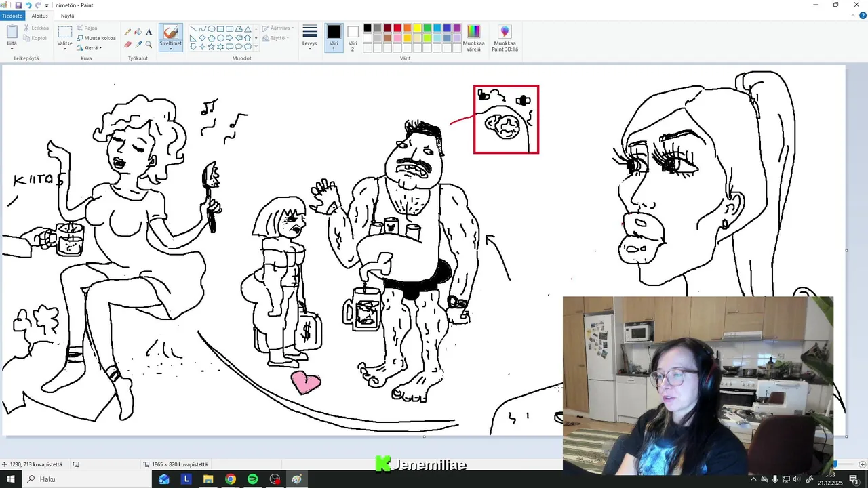
Task: Select the Eraser tool
Action: pos(127,45)
